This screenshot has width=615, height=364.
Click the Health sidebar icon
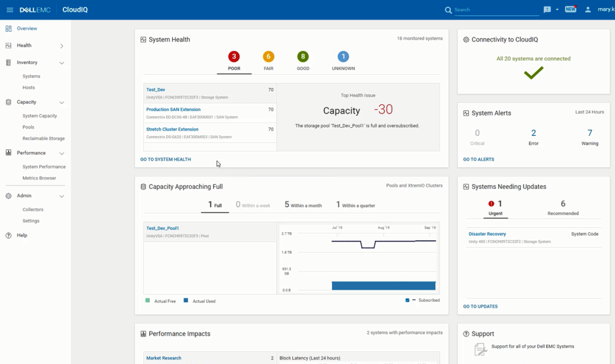pyautogui.click(x=8, y=46)
